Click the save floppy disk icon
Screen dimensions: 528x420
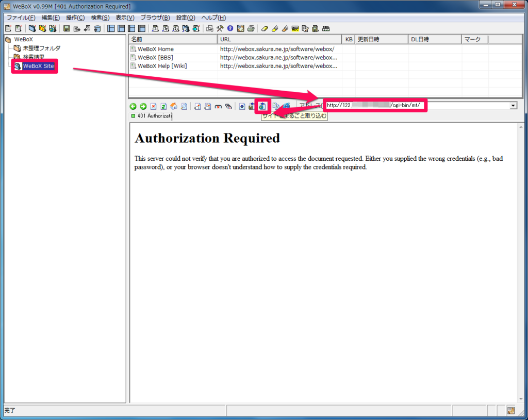(67, 29)
